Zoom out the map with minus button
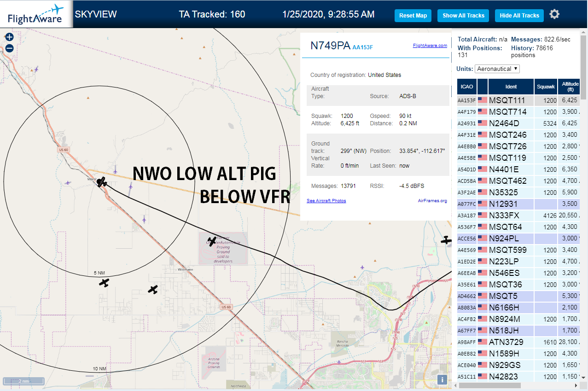 tap(9, 48)
